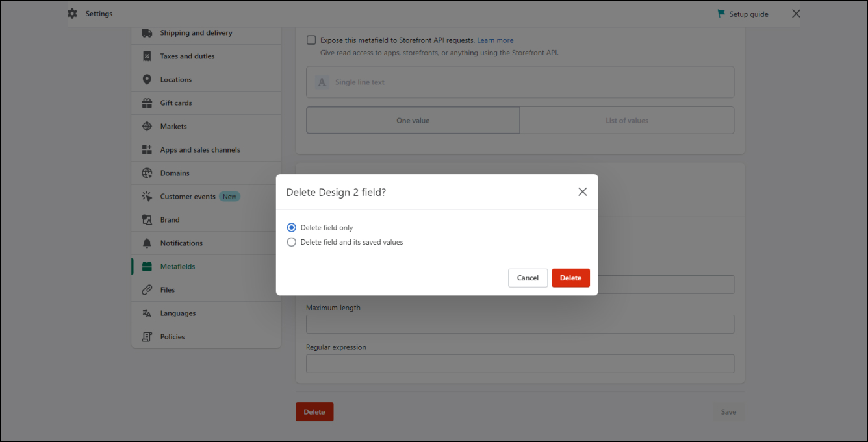Open Taxes and duties settings
Image resolution: width=868 pixels, height=442 pixels.
click(x=207, y=56)
